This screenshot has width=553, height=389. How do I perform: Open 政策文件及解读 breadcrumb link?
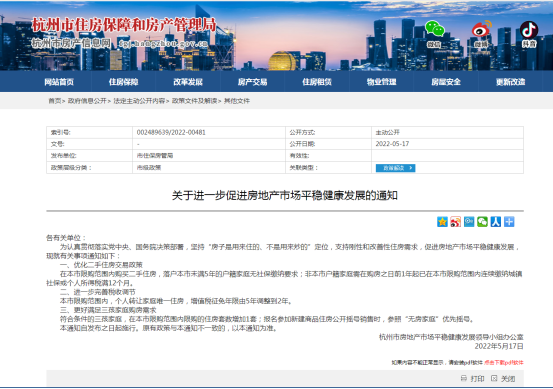194,101
